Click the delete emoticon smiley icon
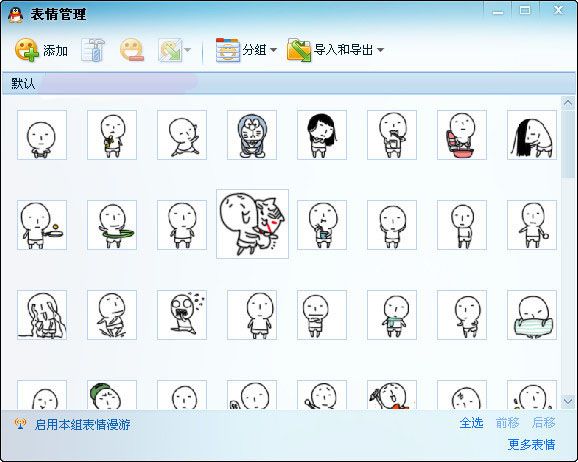This screenshot has width=578, height=462. point(132,49)
